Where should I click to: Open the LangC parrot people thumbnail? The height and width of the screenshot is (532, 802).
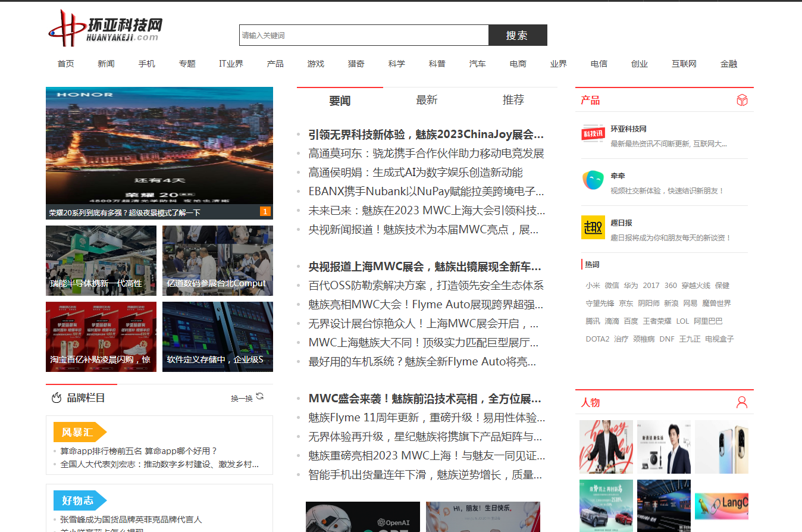(x=722, y=506)
